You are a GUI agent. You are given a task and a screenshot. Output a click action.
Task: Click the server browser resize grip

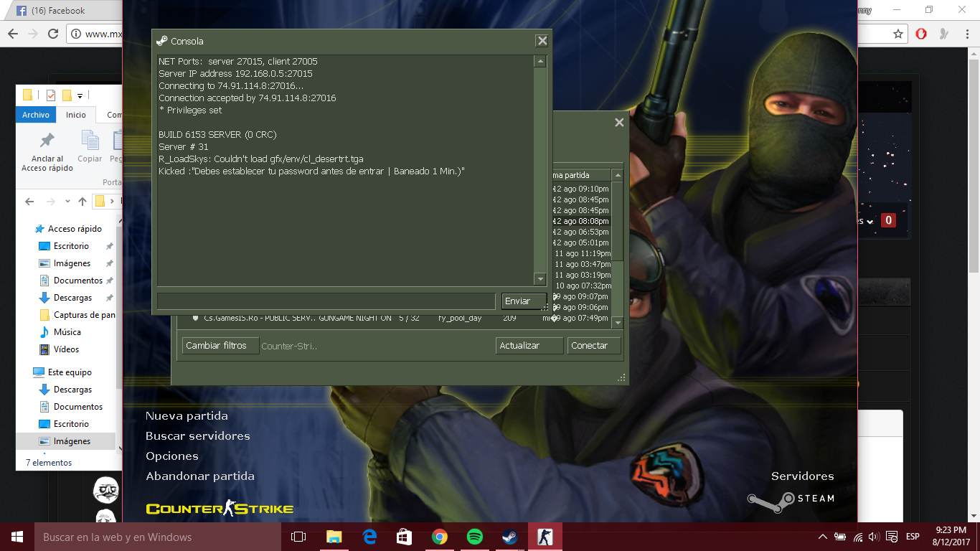click(621, 377)
